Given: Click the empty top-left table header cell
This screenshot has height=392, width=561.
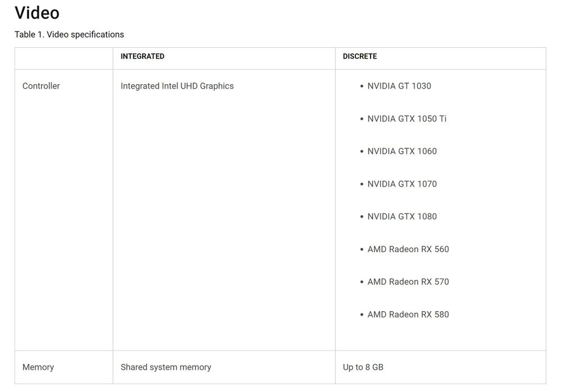Looking at the screenshot, I should 63,58.
